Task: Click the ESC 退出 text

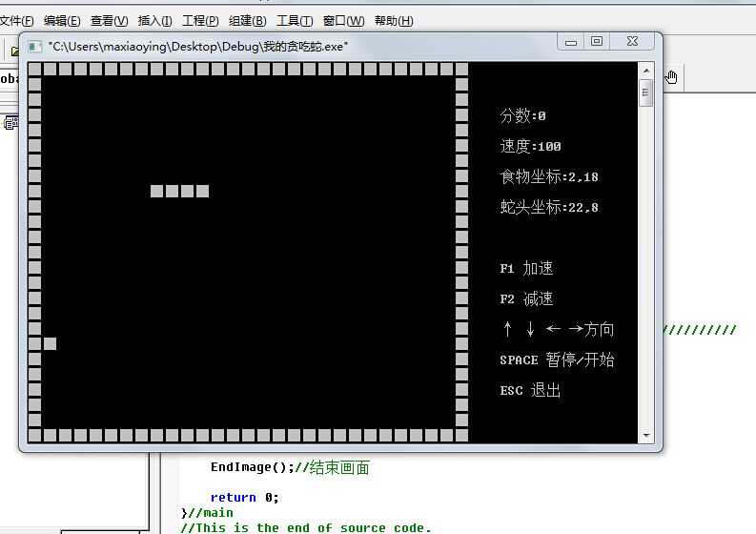Action: 530,390
